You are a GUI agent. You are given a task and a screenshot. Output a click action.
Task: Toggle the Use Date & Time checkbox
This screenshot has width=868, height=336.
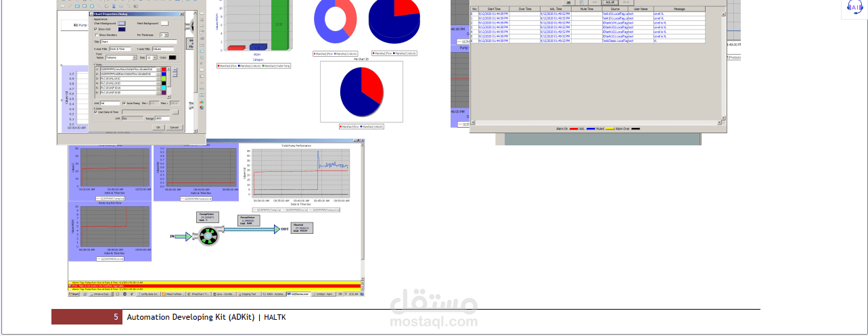[x=95, y=112]
